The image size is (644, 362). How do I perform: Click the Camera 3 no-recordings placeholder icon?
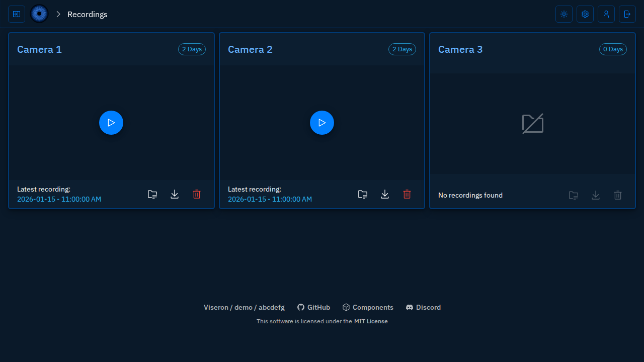[533, 124]
